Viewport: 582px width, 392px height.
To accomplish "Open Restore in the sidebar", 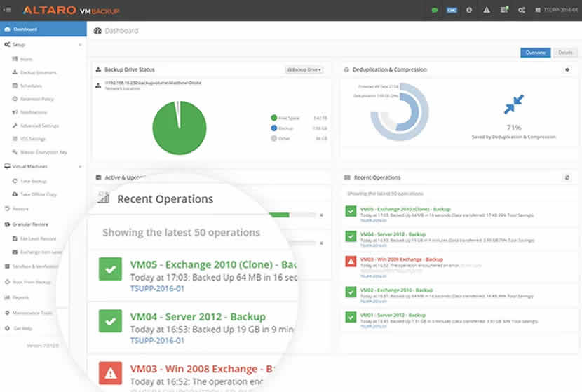I will pos(17,208).
